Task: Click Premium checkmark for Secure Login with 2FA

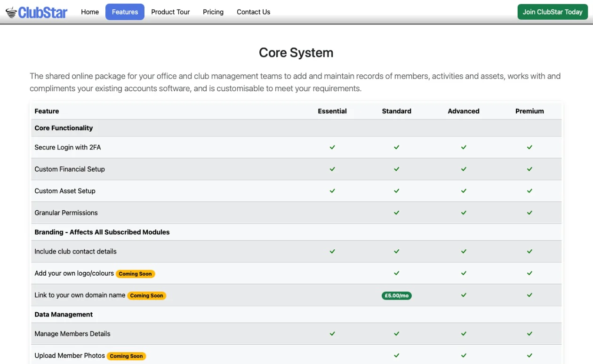Action: (x=529, y=147)
